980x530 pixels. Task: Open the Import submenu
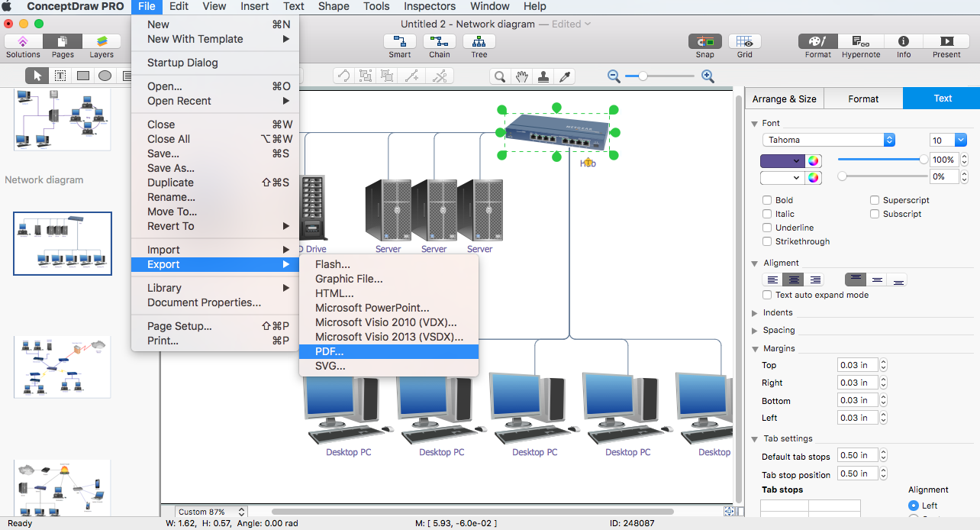pos(215,250)
